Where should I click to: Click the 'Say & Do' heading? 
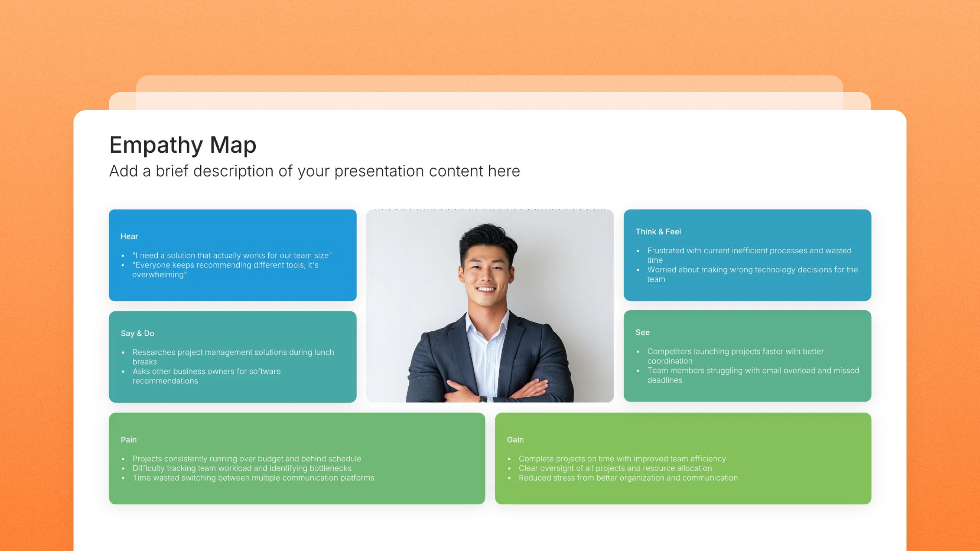pyautogui.click(x=137, y=333)
